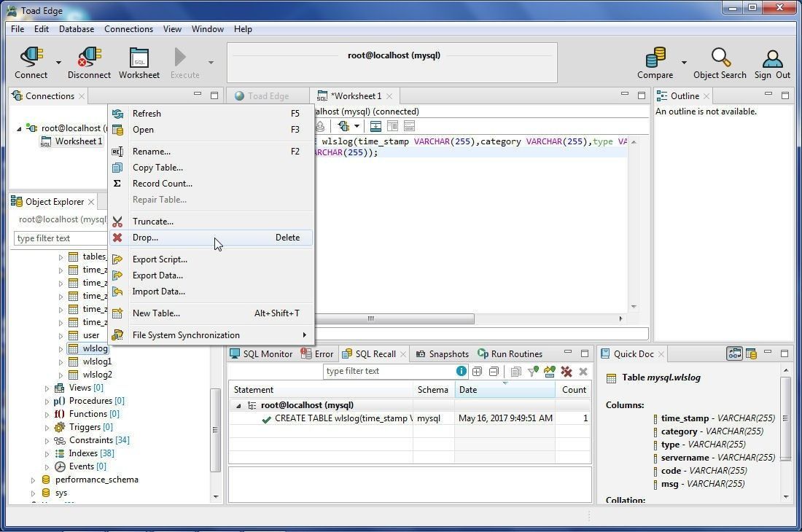Click the Disconnect toolbar icon
This screenshot has height=532, width=802.
[89, 56]
